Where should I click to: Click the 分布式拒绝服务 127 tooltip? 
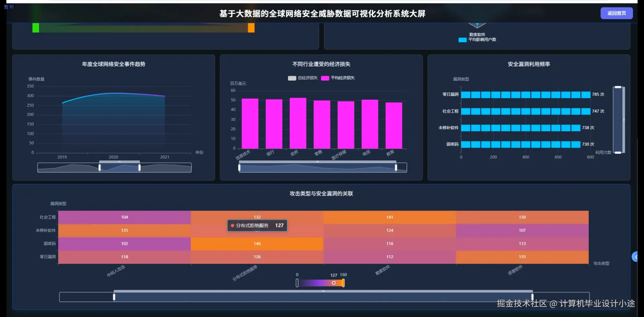click(257, 225)
